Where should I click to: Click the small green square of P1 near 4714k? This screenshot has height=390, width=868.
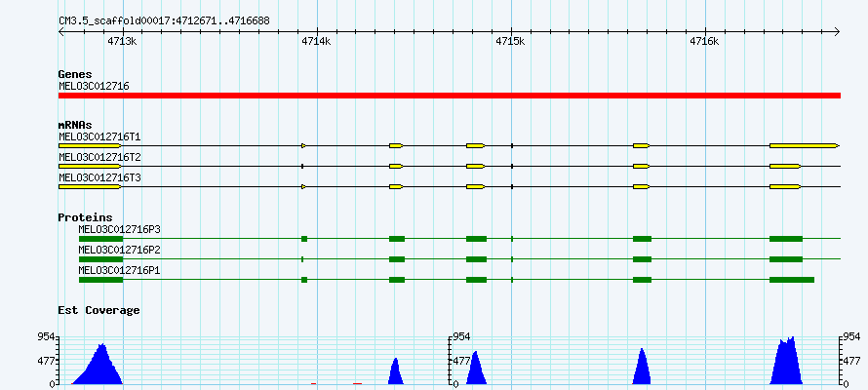(304, 280)
